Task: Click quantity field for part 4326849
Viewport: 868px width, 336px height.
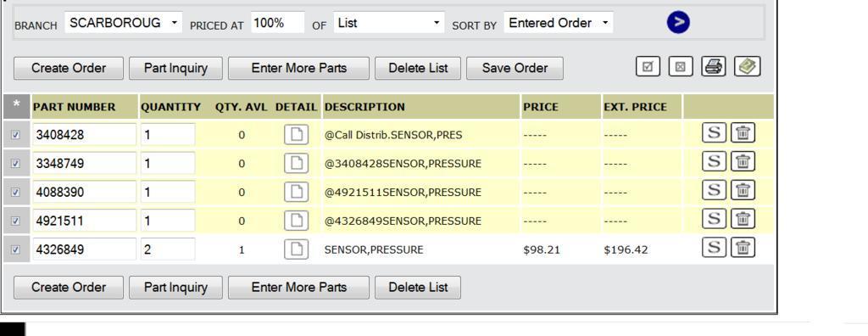Action: click(x=168, y=249)
